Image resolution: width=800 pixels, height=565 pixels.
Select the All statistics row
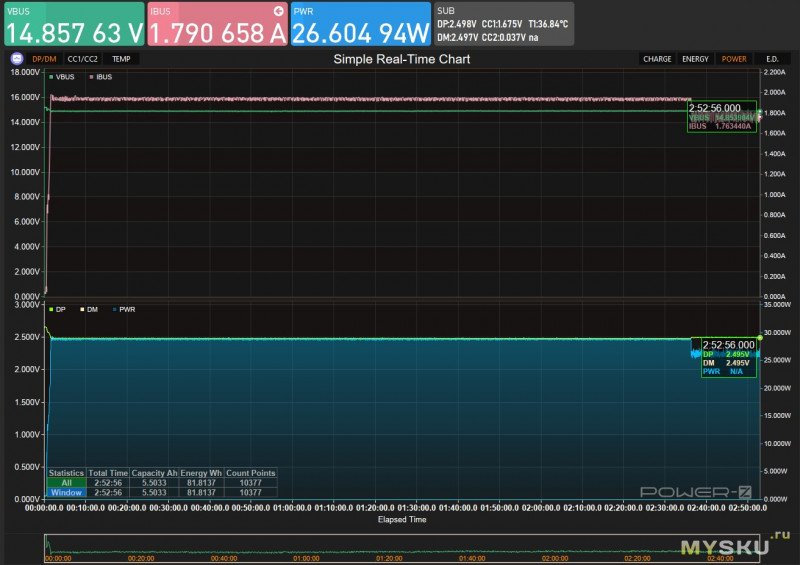point(66,483)
